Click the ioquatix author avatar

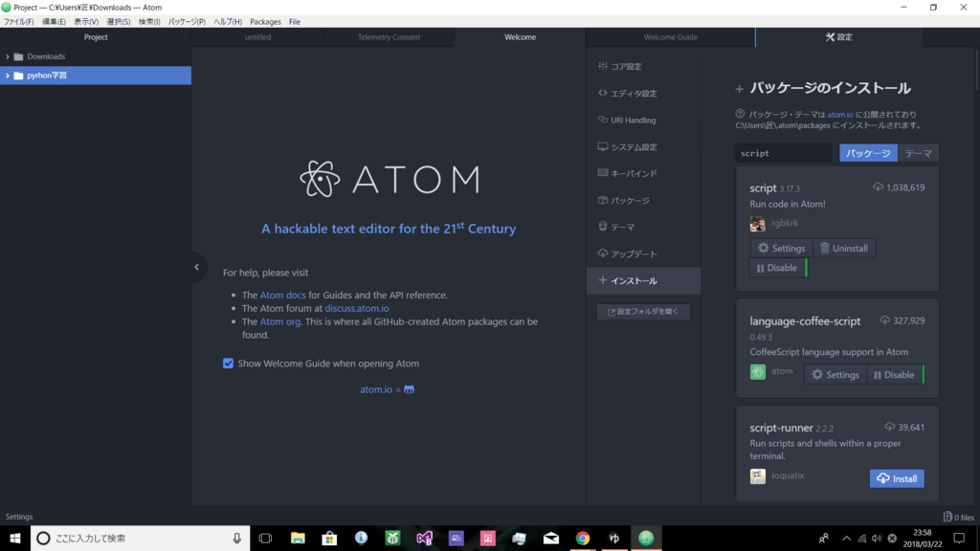point(758,476)
